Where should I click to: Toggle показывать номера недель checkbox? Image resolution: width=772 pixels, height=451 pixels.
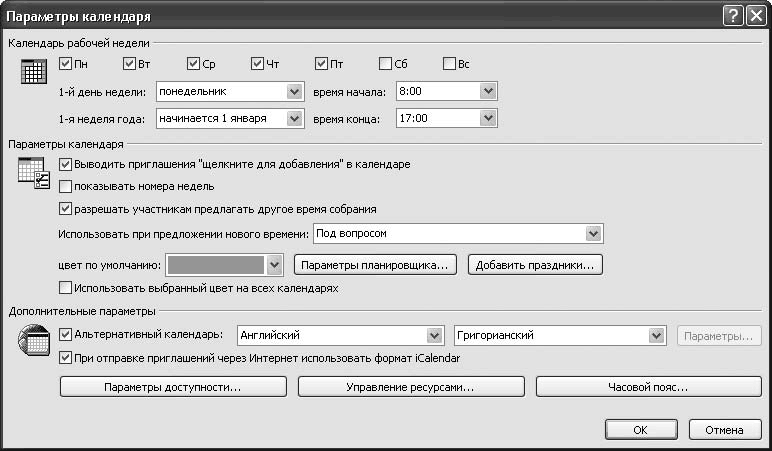[x=66, y=186]
